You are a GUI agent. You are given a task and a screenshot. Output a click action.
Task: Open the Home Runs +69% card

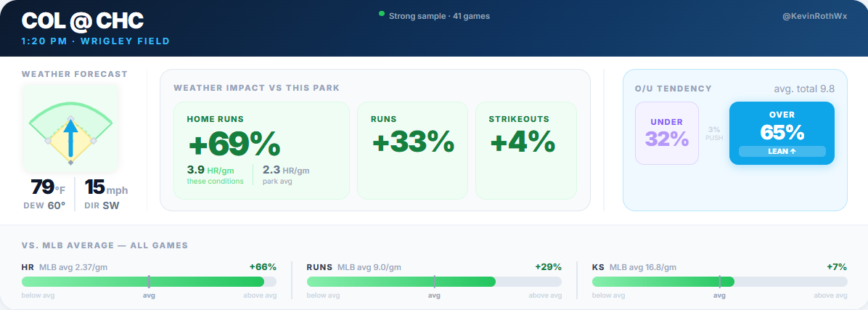[x=261, y=150]
